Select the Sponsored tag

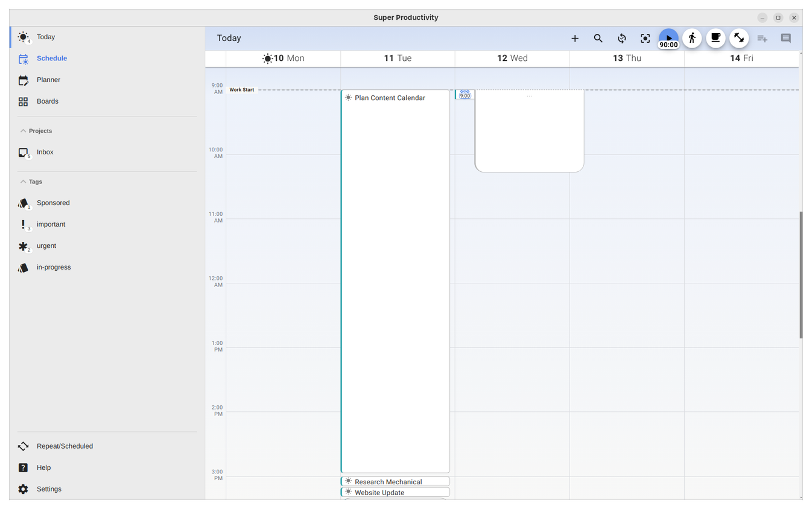[107, 203]
